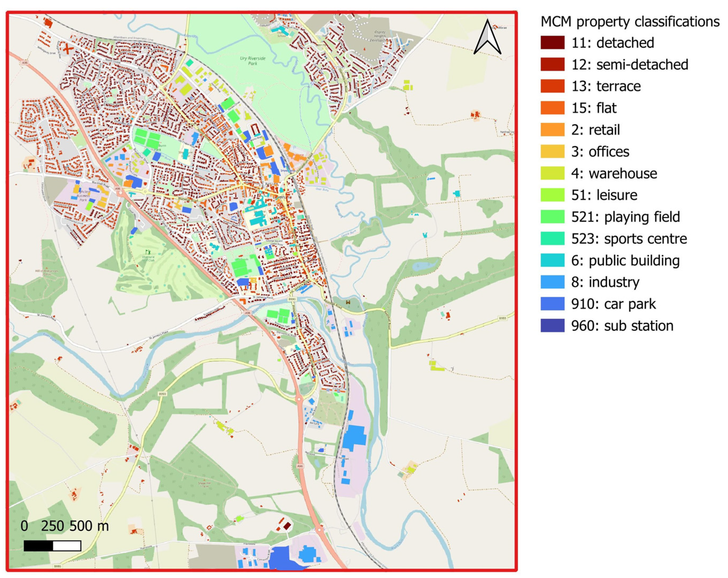Image resolution: width=728 pixels, height=578 pixels.
Task: Click the car park legend swatch
Action: click(552, 304)
